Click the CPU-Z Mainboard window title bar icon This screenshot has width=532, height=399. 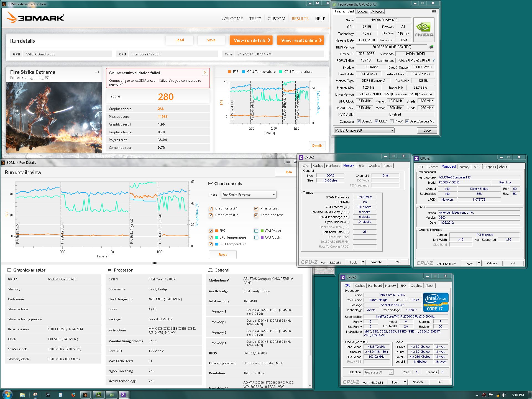tap(416, 158)
